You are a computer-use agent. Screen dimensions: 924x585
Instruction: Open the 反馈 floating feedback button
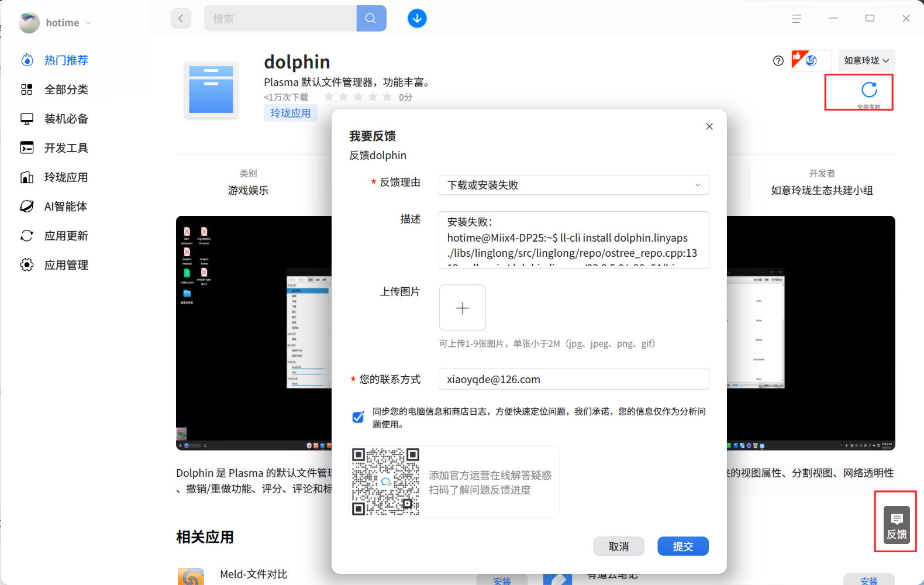pos(897,525)
